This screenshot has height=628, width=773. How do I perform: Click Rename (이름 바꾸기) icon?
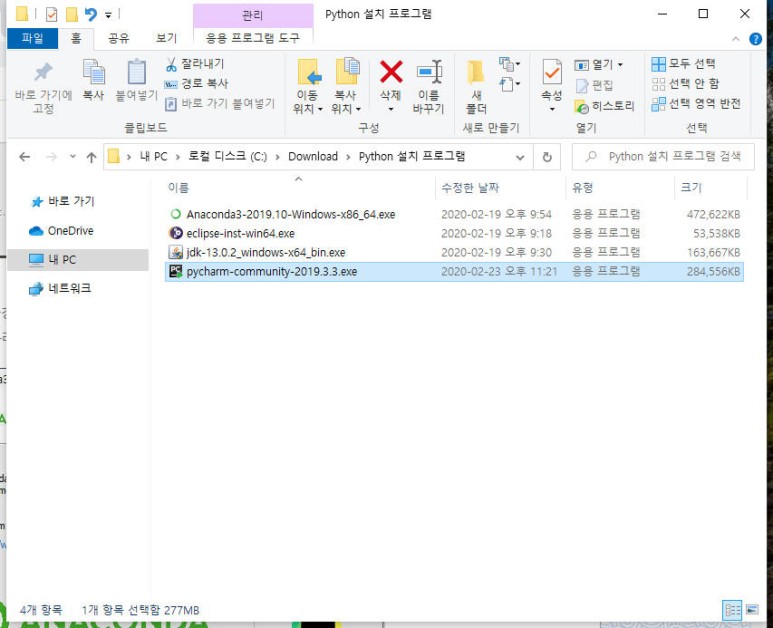click(x=429, y=72)
